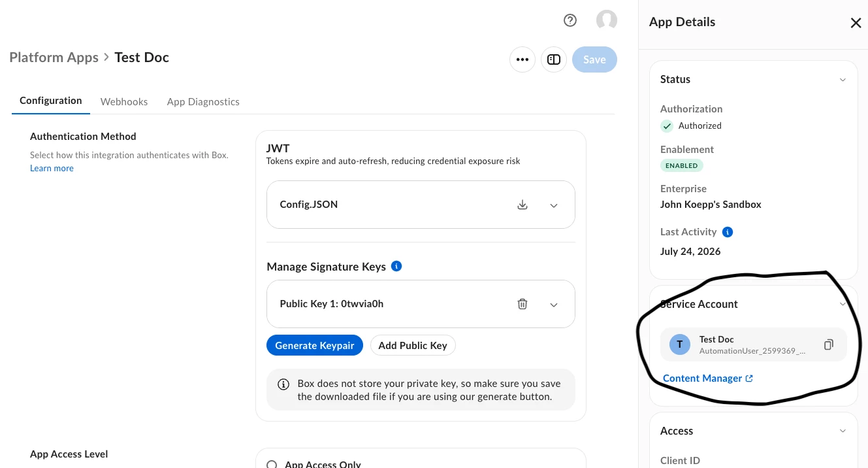Select the App Access Only radio button
The width and height of the screenshot is (868, 468).
[272, 465]
